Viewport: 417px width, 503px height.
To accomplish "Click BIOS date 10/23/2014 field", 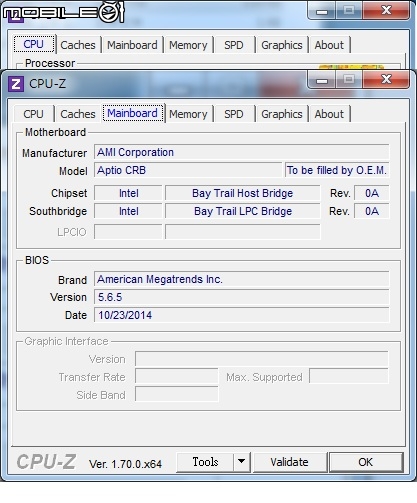I will coord(241,315).
